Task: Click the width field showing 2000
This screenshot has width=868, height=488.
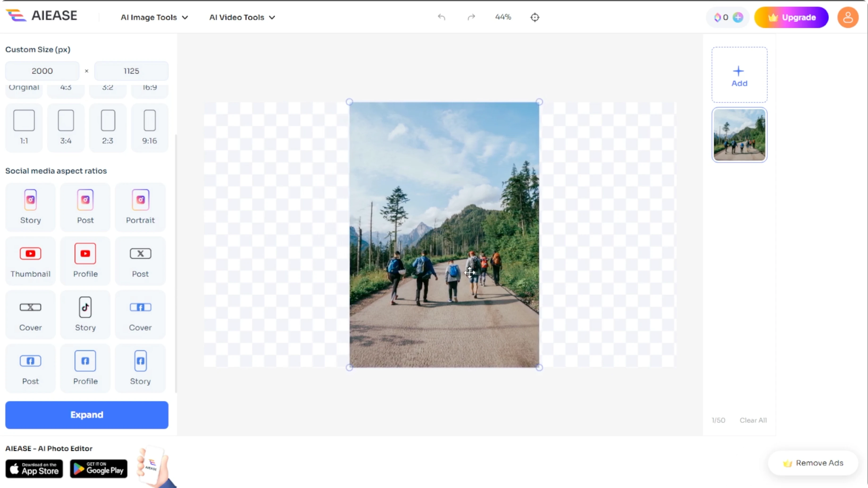Action: coord(42,71)
